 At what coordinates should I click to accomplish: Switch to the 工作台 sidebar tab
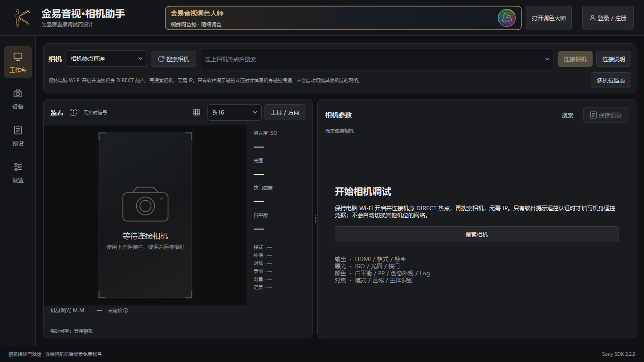[x=18, y=62]
